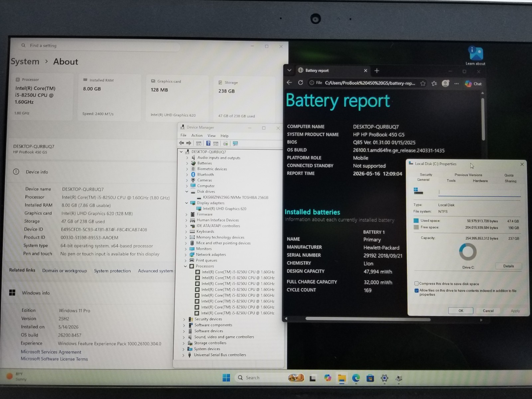
Task: Open Microsoft Services Agreement link
Action: [51, 352]
